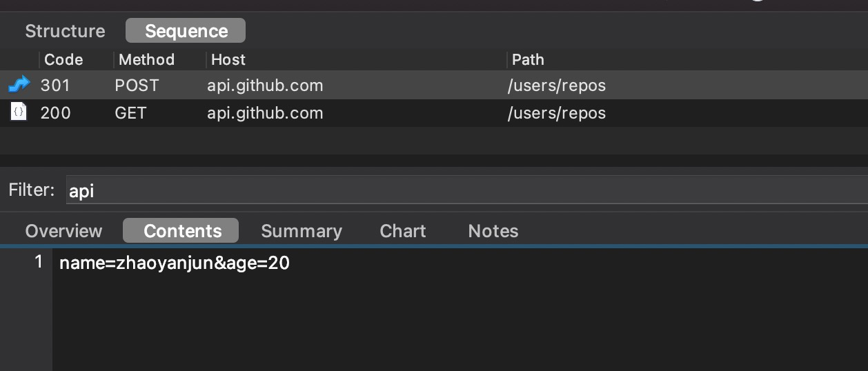This screenshot has width=868, height=371.
Task: Open the Overview tab
Action: (63, 231)
